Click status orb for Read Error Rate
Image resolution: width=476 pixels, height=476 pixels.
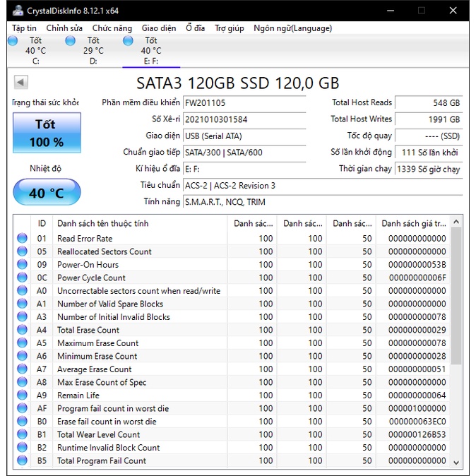click(22, 238)
